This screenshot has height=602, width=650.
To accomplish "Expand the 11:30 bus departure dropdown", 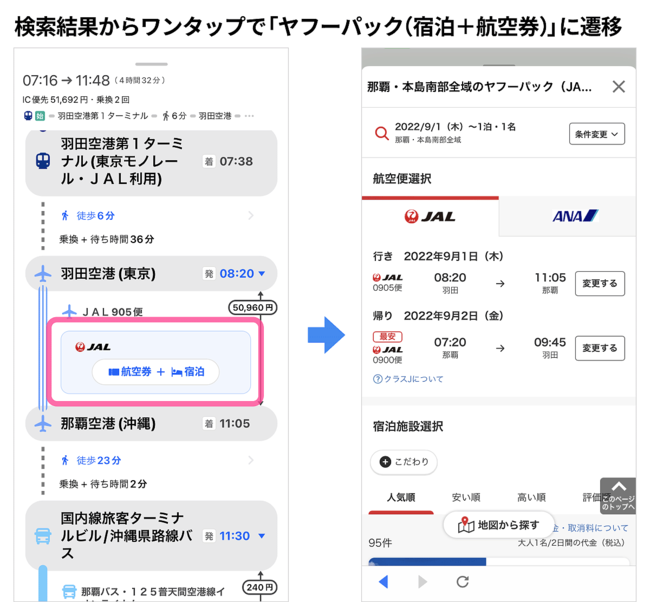I will (x=262, y=536).
